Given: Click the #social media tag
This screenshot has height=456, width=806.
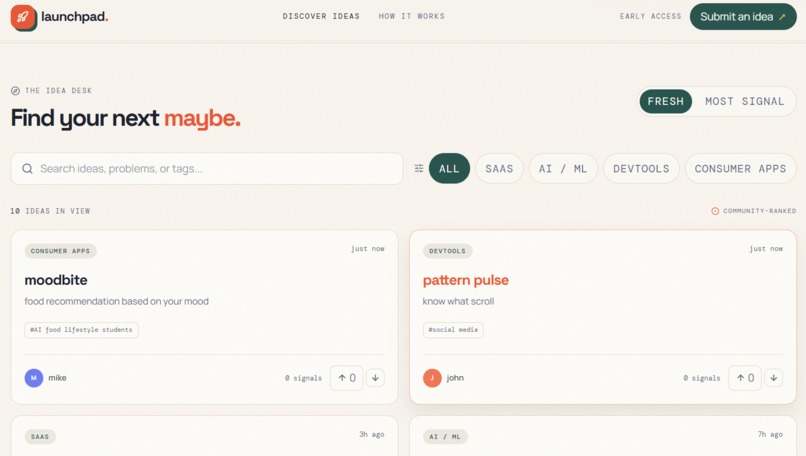Looking at the screenshot, I should tap(453, 330).
